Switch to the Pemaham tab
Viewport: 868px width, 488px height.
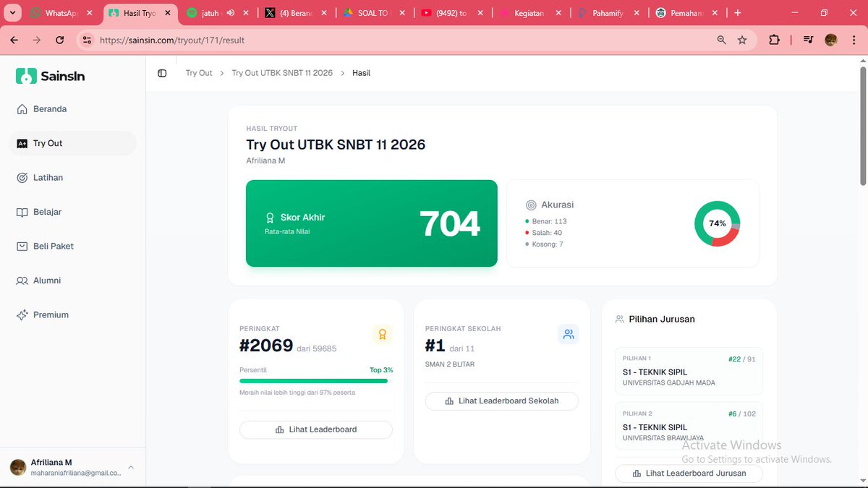687,13
